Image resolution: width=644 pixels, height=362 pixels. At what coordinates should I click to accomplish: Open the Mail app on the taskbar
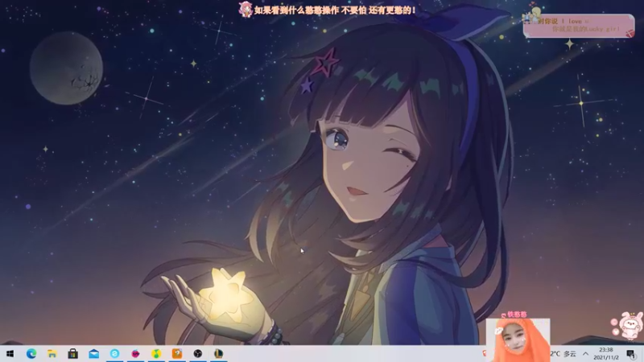coord(93,353)
